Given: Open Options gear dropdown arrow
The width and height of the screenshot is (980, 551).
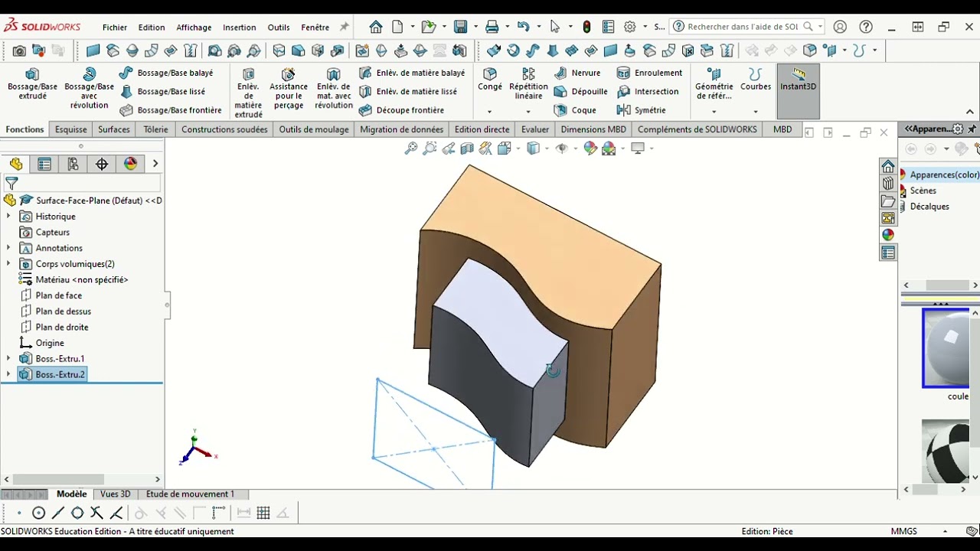Looking at the screenshot, I should click(644, 27).
